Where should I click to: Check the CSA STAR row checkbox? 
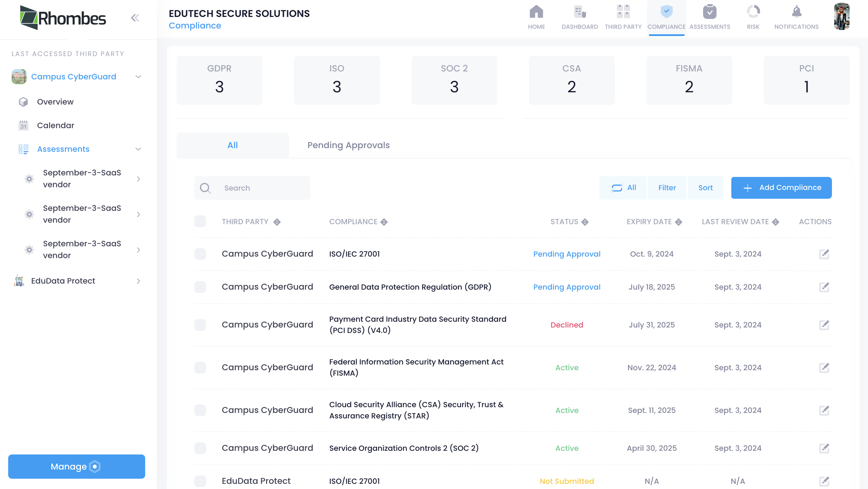tap(200, 410)
